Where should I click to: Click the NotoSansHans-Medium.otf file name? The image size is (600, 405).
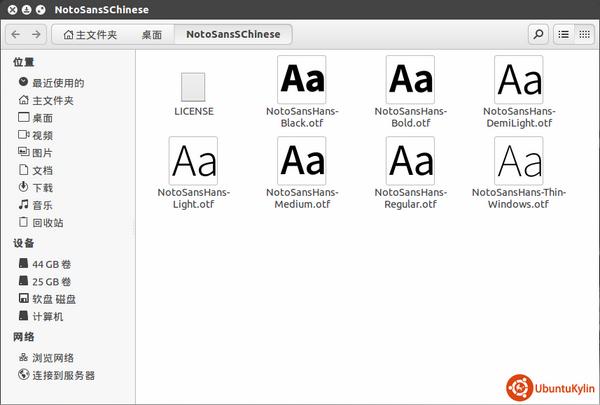[x=302, y=198]
